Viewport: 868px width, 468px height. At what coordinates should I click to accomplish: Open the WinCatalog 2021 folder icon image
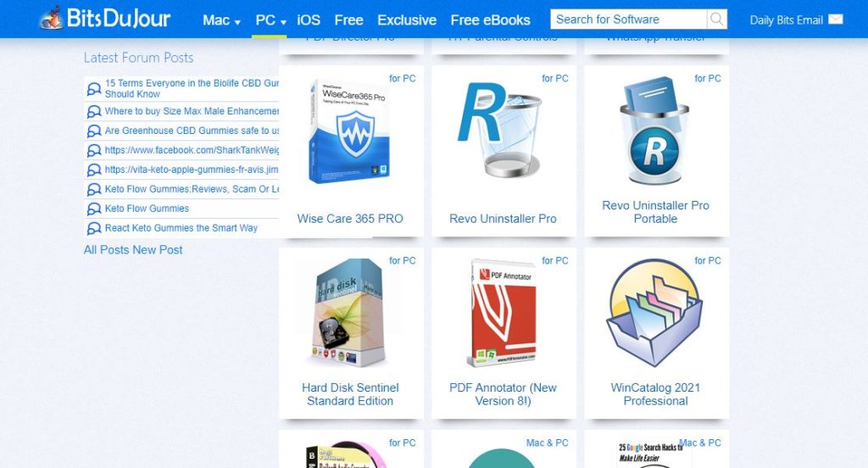tap(655, 313)
